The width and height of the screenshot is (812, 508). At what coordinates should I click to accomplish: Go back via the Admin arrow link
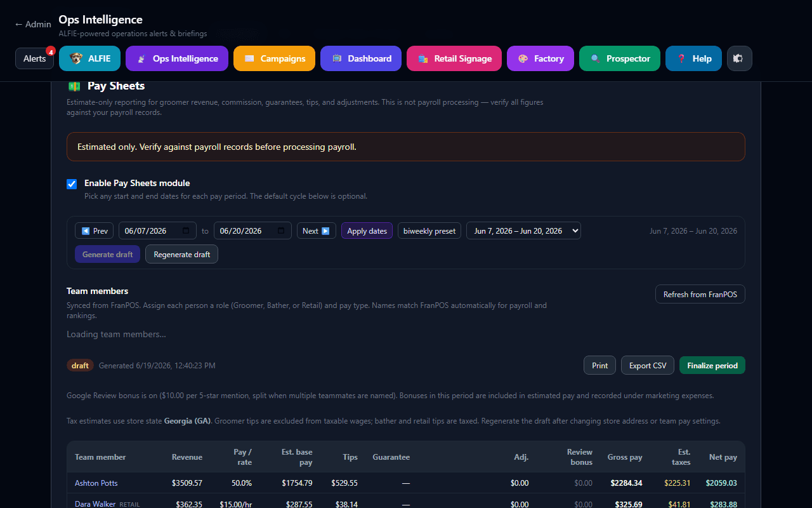[33, 24]
